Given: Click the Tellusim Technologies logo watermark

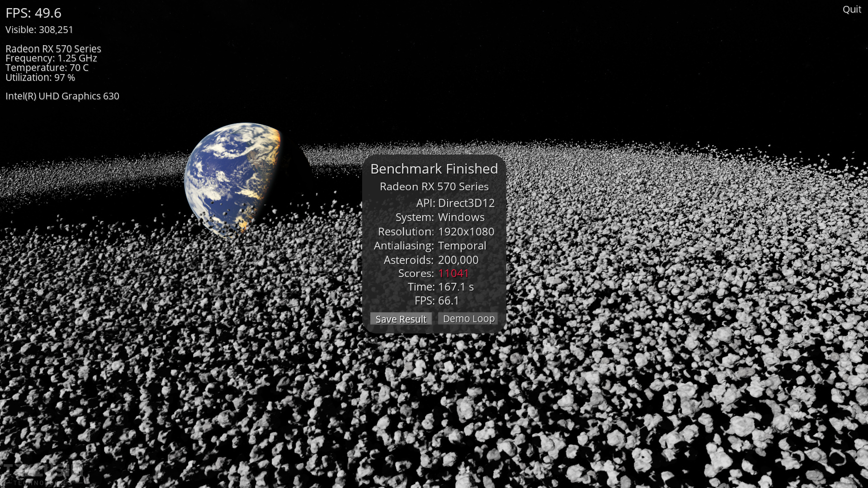Looking at the screenshot, I should (x=43, y=474).
